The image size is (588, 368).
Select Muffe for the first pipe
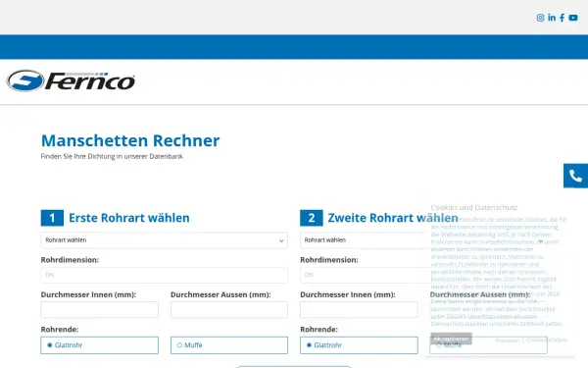point(229,345)
